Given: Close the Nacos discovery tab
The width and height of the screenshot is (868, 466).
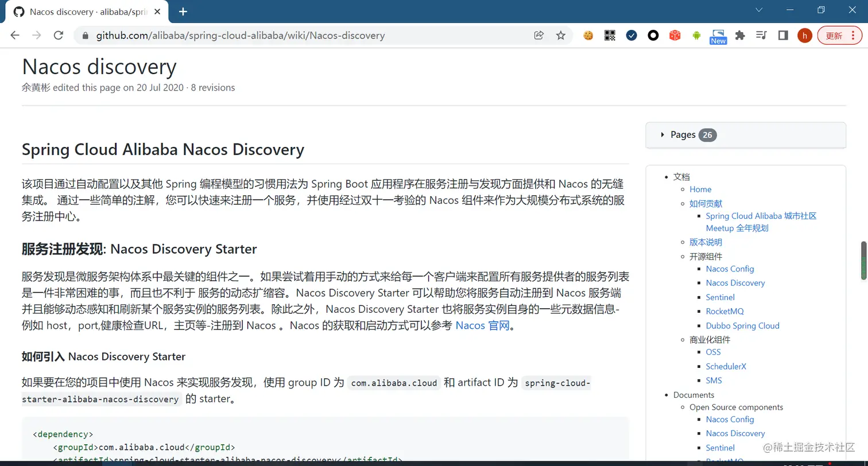Looking at the screenshot, I should point(157,11).
